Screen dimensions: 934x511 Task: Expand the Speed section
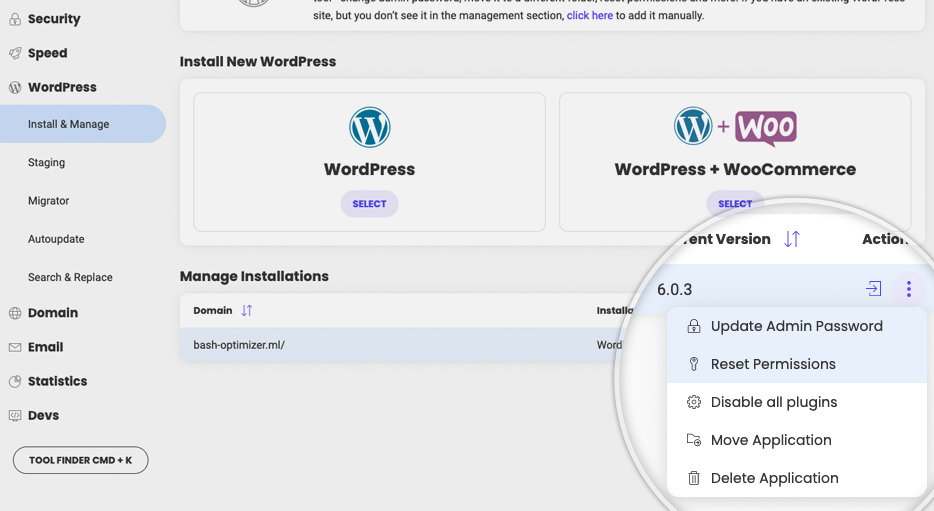(48, 53)
